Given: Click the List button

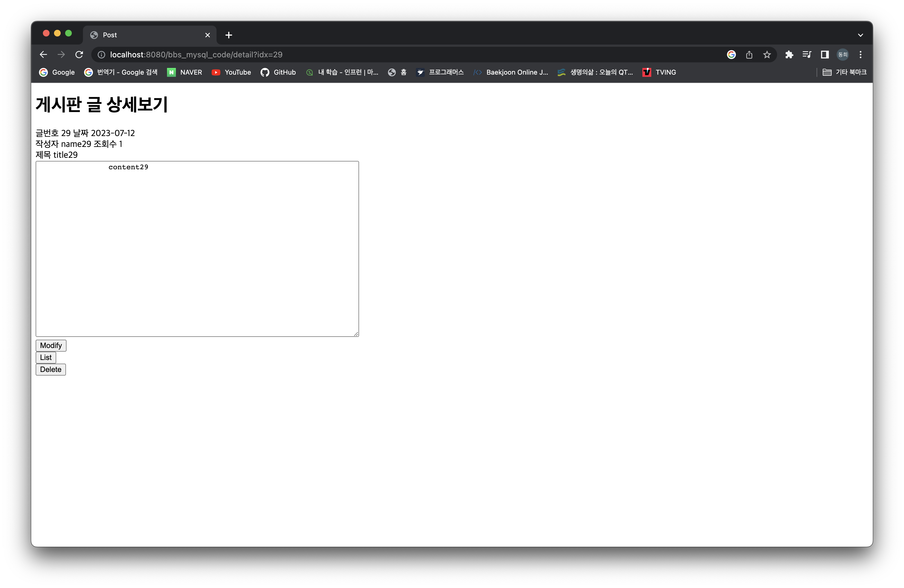Looking at the screenshot, I should pos(46,357).
